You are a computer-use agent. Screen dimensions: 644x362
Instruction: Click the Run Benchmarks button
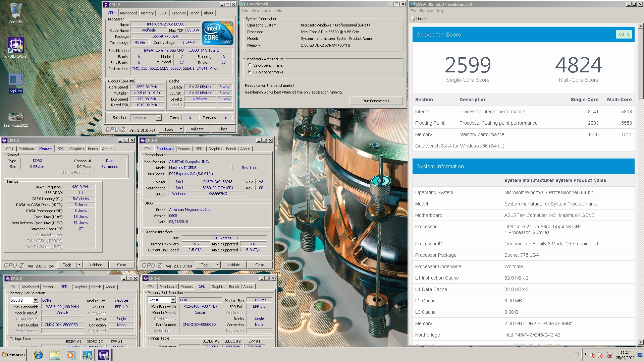pos(376,101)
